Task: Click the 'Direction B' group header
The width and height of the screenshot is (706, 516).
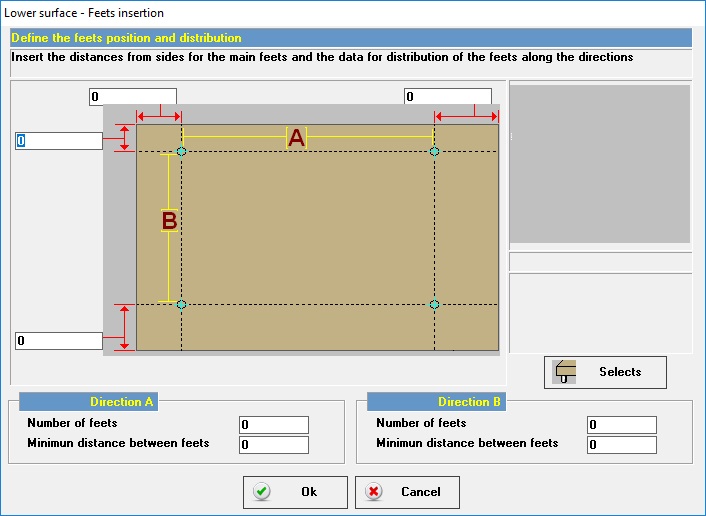Action: pos(436,402)
